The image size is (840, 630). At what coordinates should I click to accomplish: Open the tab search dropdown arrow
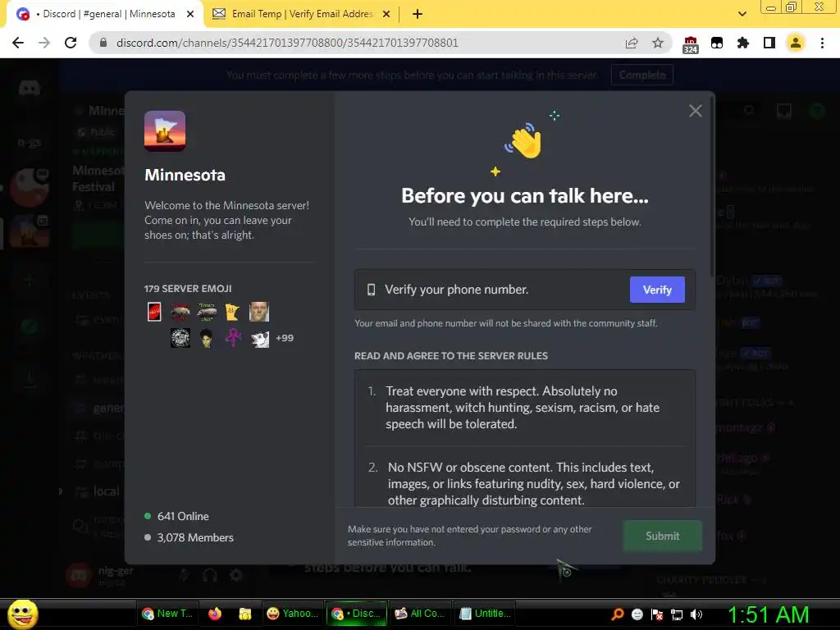click(742, 15)
